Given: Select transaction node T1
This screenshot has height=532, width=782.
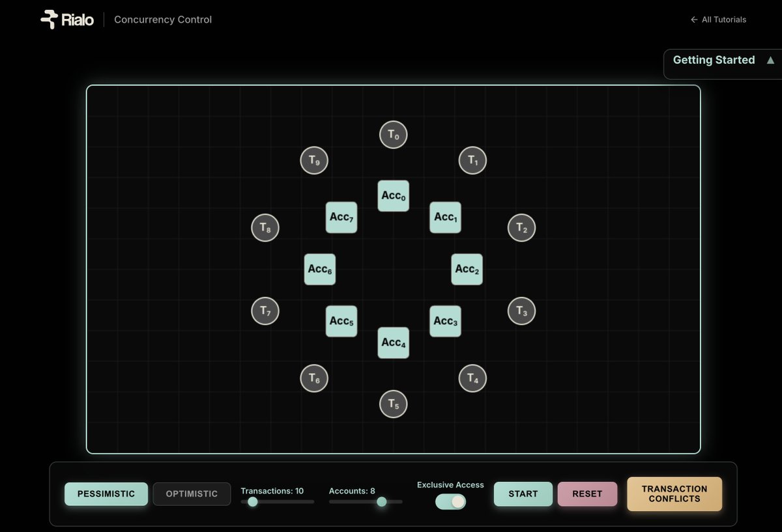Looking at the screenshot, I should pyautogui.click(x=473, y=160).
